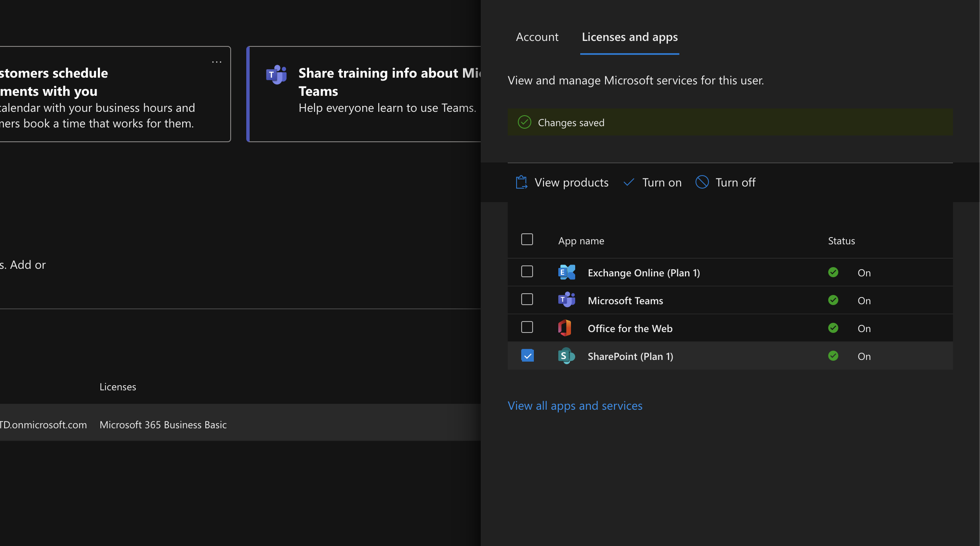This screenshot has height=546, width=980.
Task: Open the three-dots menu on schedule card
Action: pyautogui.click(x=217, y=62)
